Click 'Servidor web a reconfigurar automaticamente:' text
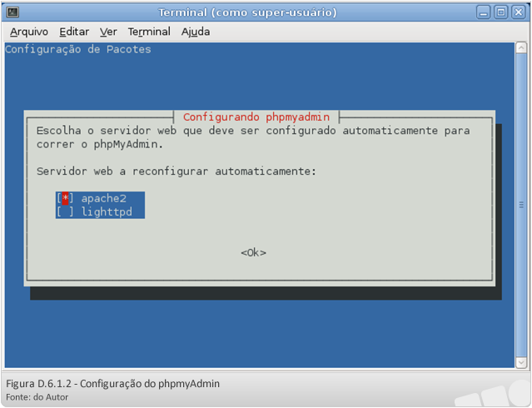Screen dimensions: 532x408 pyautogui.click(x=177, y=171)
